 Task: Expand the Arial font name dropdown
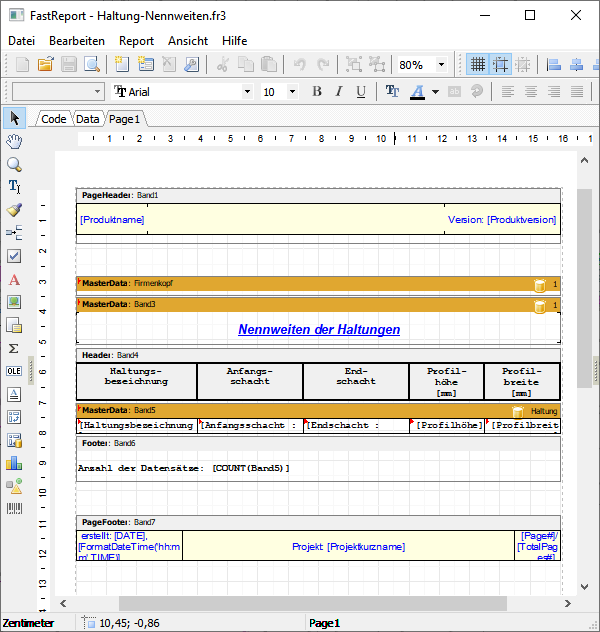point(247,92)
